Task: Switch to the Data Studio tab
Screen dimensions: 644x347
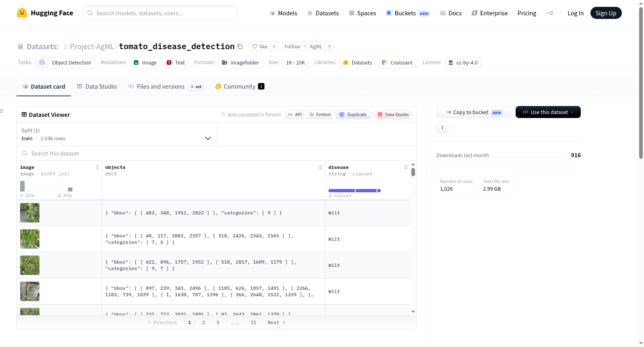Action: point(97,87)
